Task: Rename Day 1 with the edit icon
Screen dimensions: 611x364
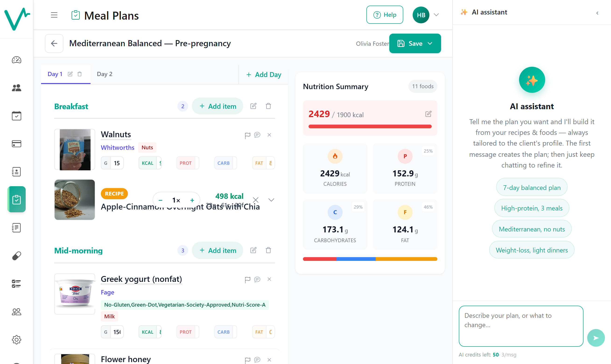Action: (x=70, y=74)
